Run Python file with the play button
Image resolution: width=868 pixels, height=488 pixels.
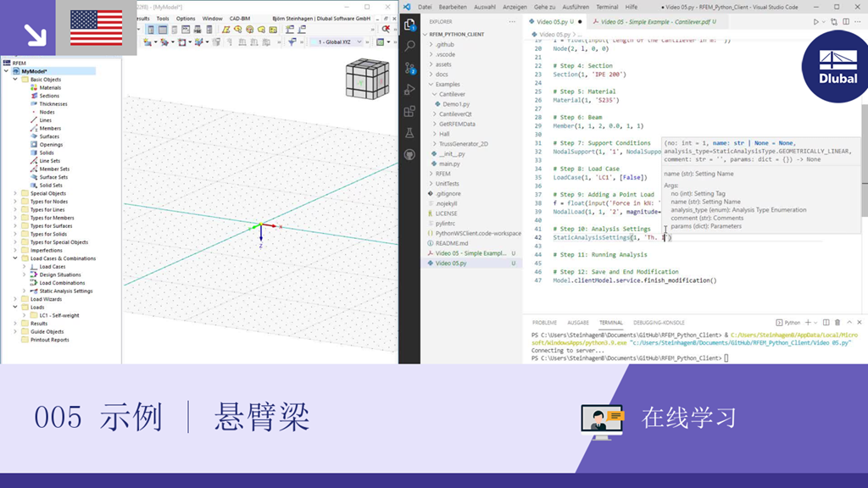click(x=815, y=21)
